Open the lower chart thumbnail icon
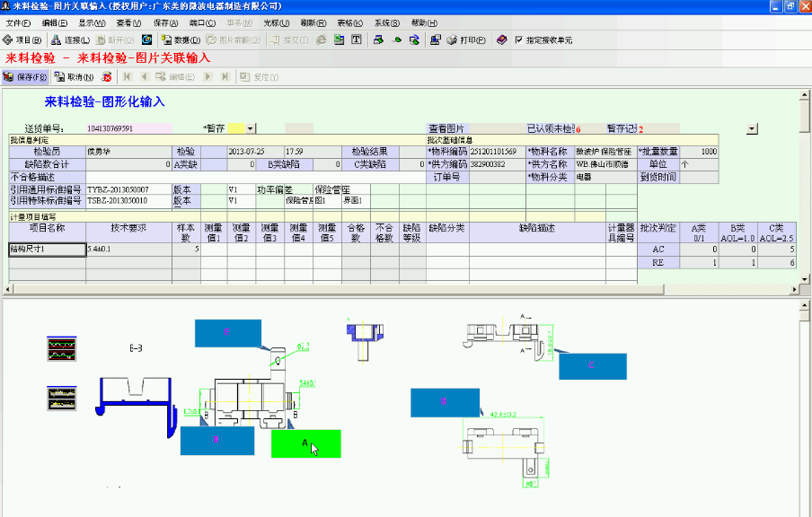 (x=61, y=397)
